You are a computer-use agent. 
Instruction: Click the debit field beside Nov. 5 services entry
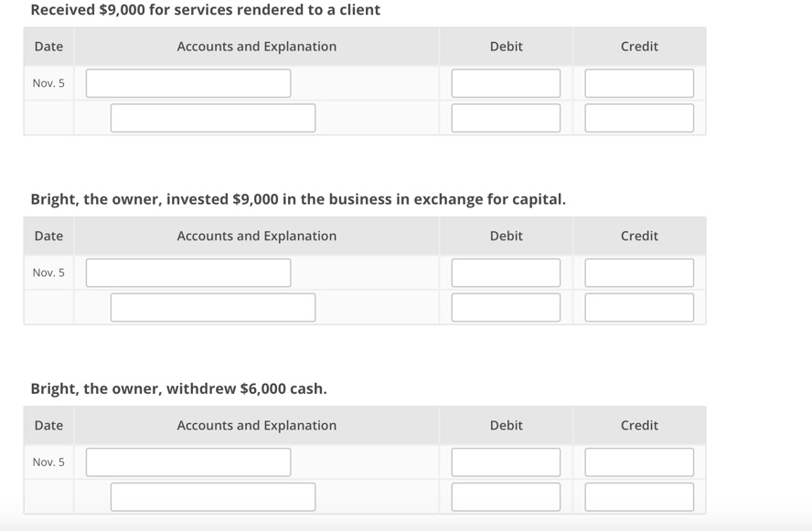[x=505, y=82]
